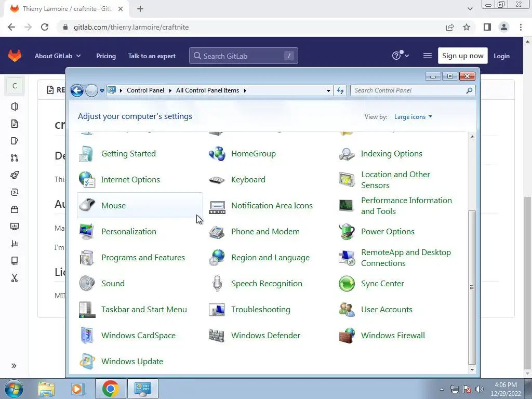Expand the GitLab sidebar with double chevron
This screenshot has width=532, height=399.
14,366
